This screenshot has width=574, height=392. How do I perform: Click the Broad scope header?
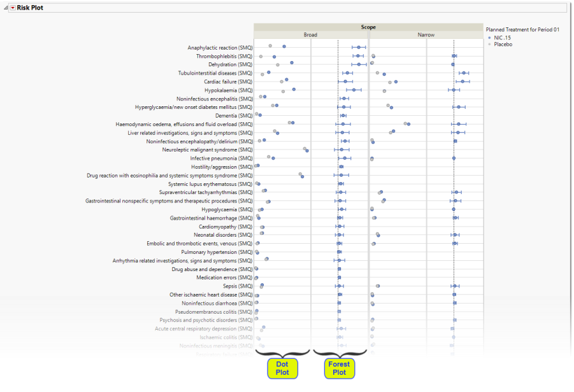[310, 35]
